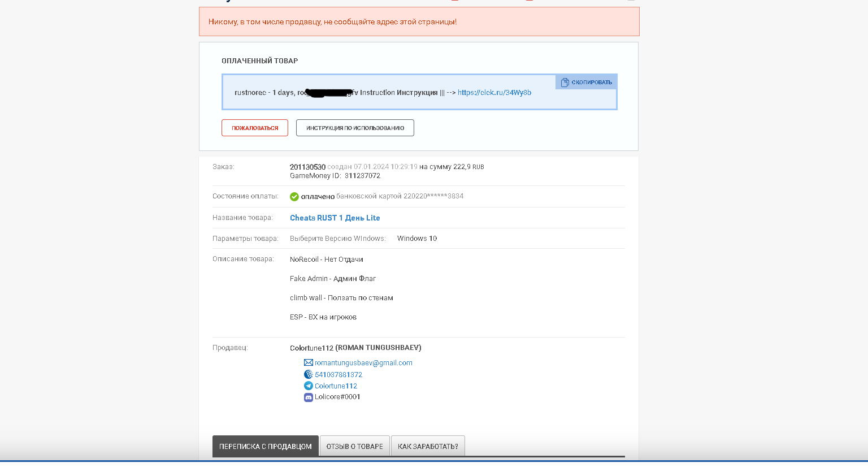Click the red warning banner text

pos(332,22)
